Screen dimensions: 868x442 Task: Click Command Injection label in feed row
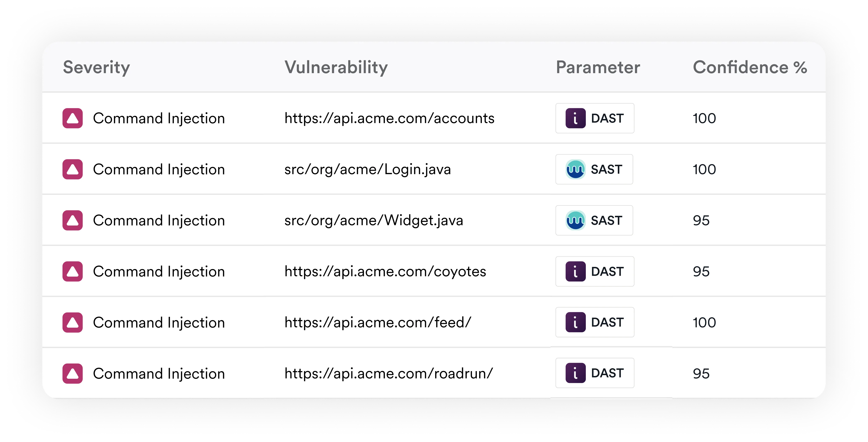tap(159, 322)
